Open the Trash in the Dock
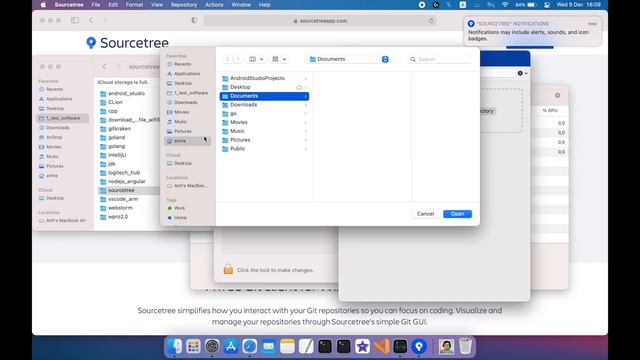 tap(465, 347)
